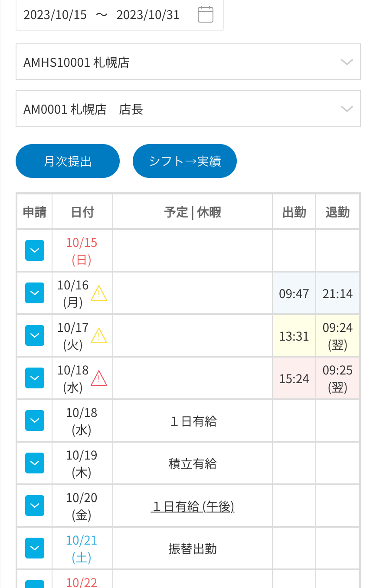This screenshot has width=373, height=588.
Task: Open application chevron for 積立有給 row
Action: [x=35, y=463]
